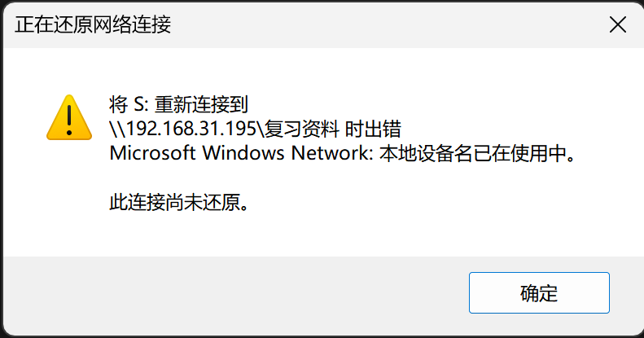This screenshot has height=338, width=644.
Task: Click the double backslash before the IP
Action: point(117,129)
